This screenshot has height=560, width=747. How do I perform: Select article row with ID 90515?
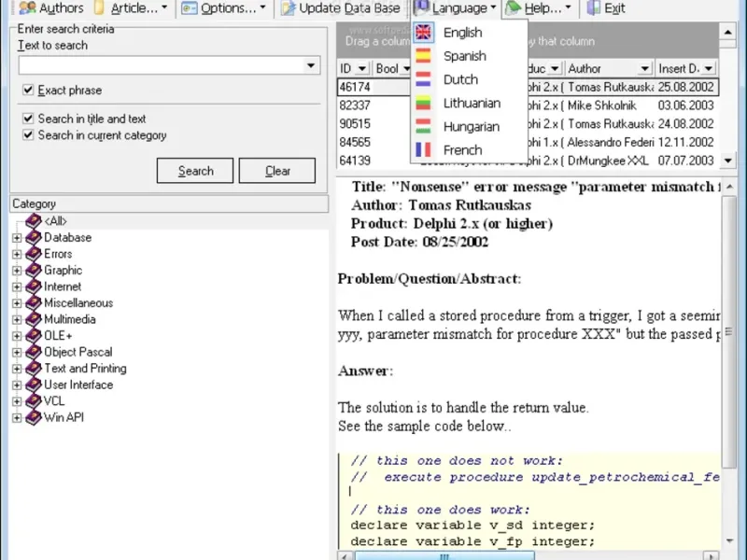click(x=528, y=124)
